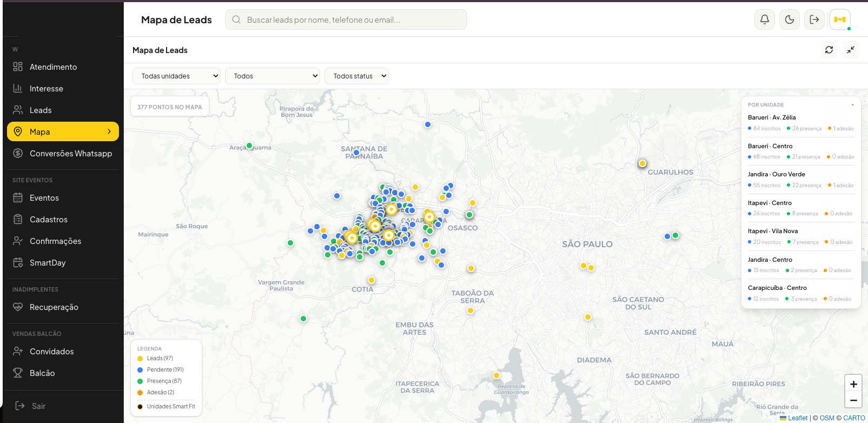This screenshot has height=423, width=868.
Task: Open Todos filter dropdown
Action: click(273, 76)
